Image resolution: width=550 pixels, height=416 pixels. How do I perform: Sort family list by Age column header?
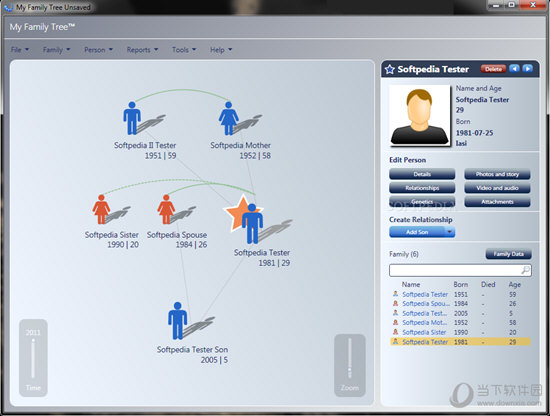click(515, 284)
